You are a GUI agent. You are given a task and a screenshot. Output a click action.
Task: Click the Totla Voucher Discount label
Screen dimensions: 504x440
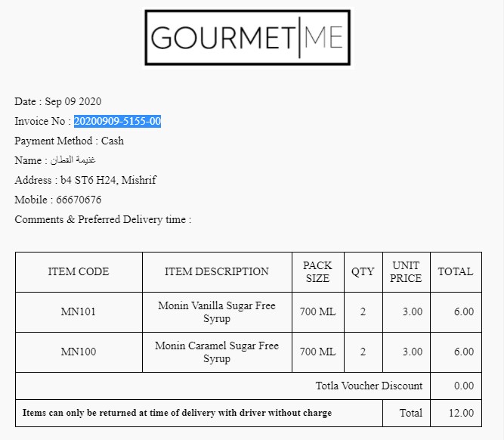tap(369, 386)
